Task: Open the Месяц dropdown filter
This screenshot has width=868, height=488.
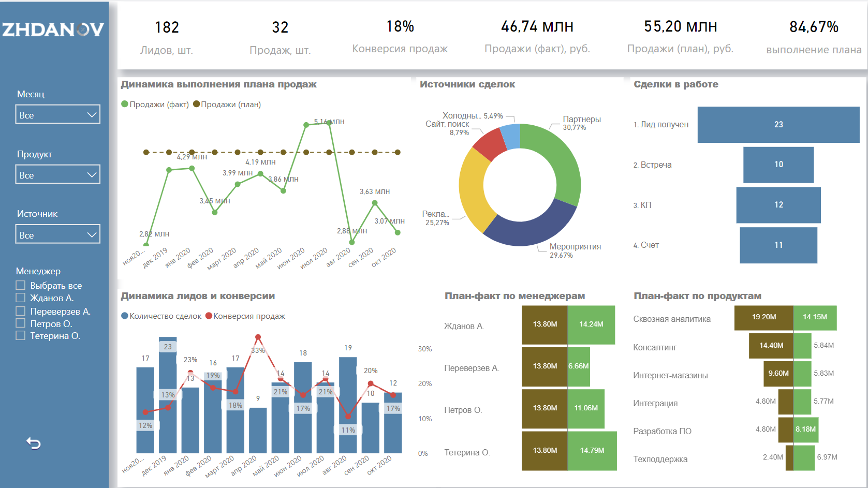Action: (x=57, y=115)
